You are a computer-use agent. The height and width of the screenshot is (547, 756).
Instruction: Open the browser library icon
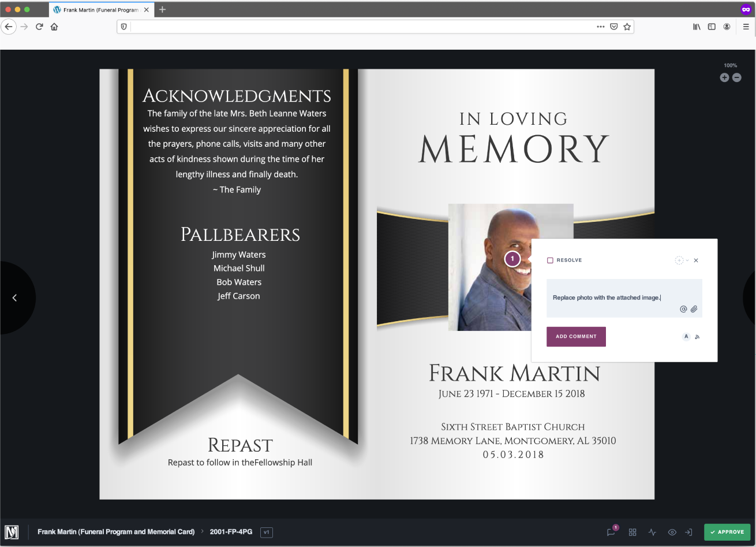[697, 27]
